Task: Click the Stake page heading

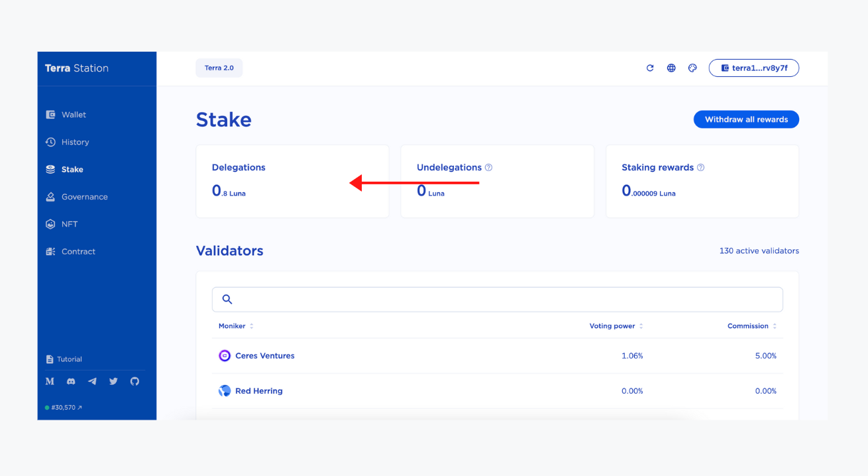Action: point(224,120)
